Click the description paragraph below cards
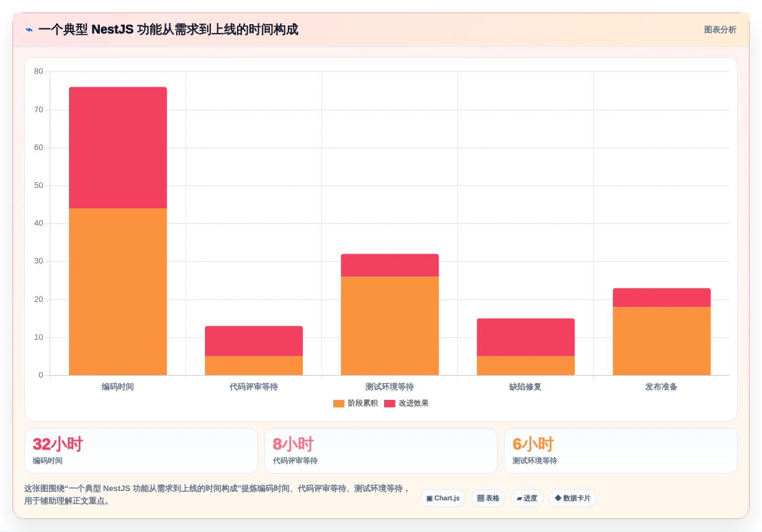 217,495
